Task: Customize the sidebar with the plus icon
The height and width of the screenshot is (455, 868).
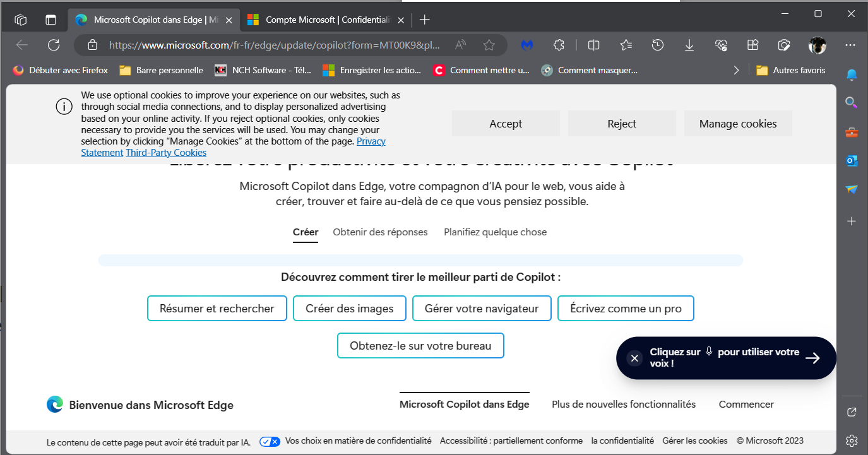Action: 852,221
